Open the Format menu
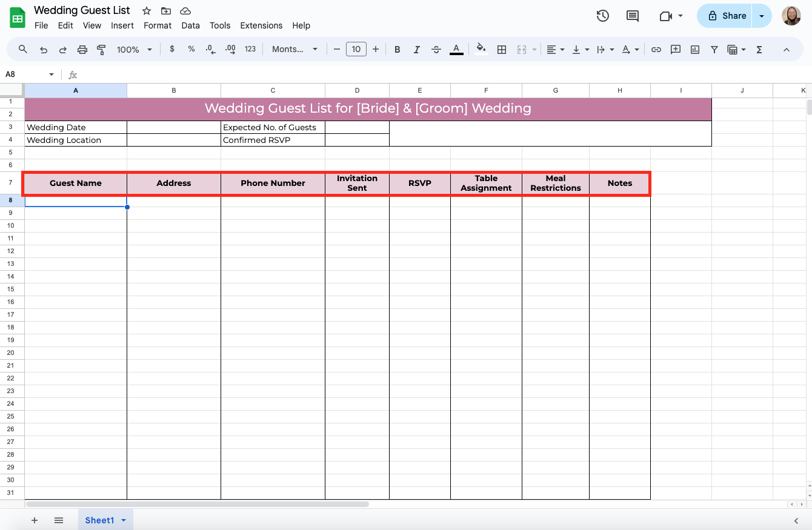The width and height of the screenshot is (812, 530). pos(158,25)
